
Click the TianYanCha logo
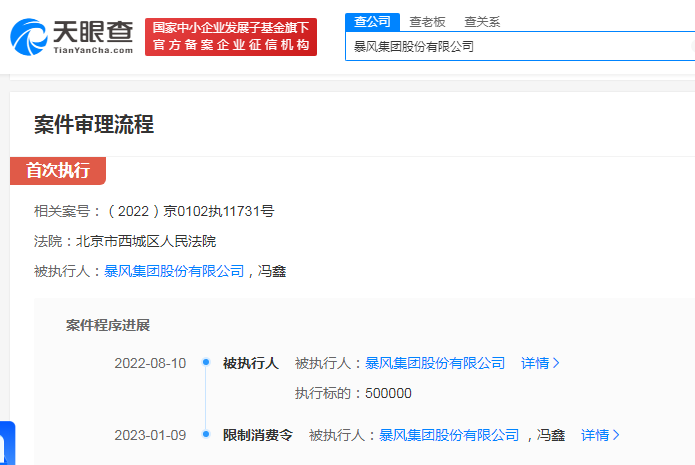pos(70,37)
